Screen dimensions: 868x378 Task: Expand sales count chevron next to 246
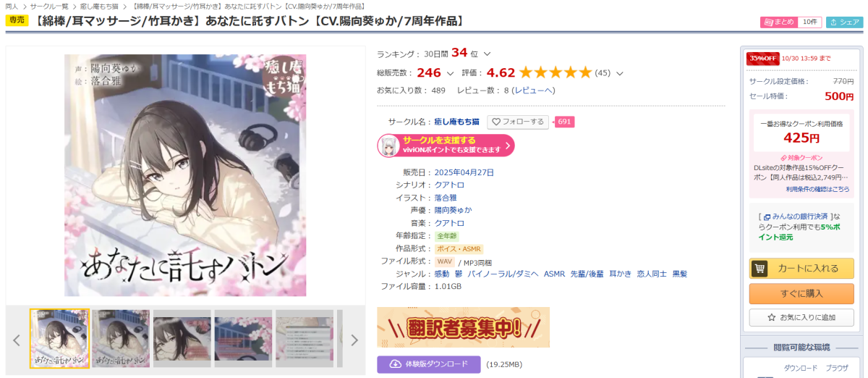[451, 73]
